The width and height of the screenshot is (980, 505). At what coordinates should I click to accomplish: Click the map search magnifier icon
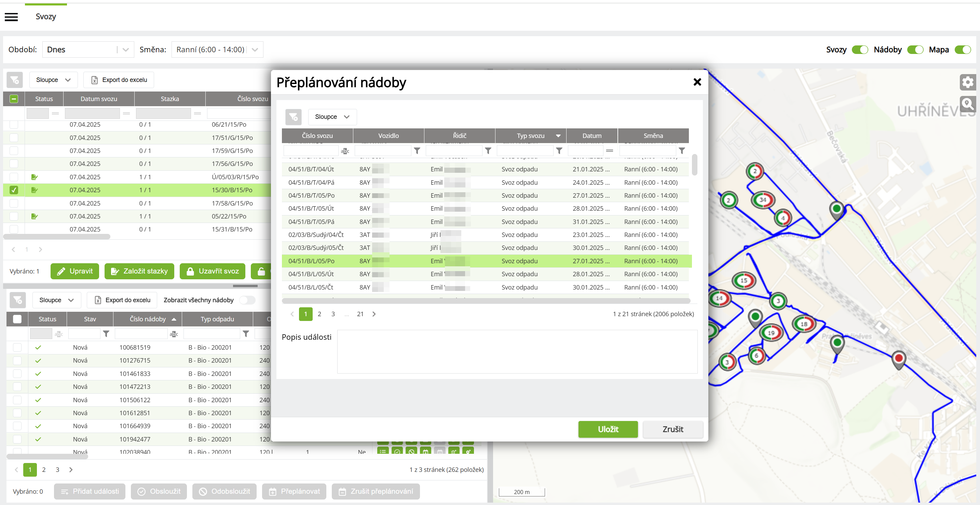tap(967, 103)
